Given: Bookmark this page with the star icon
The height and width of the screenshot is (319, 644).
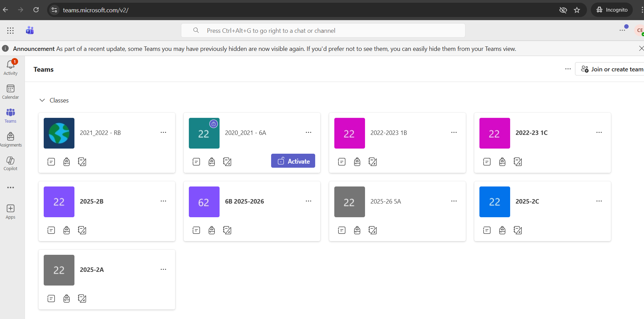Looking at the screenshot, I should 577,10.
